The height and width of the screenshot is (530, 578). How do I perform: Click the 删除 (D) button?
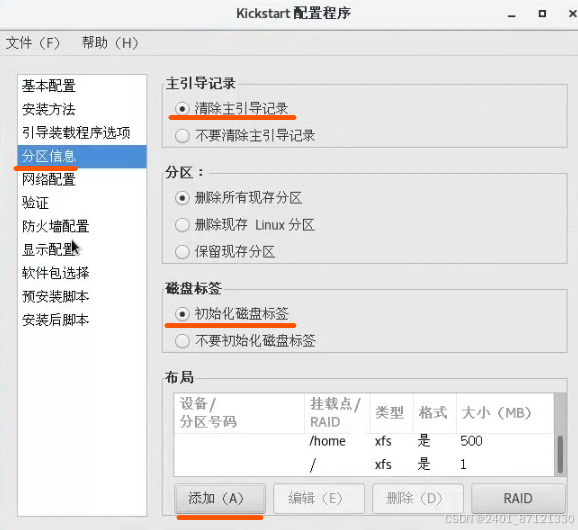click(418, 498)
